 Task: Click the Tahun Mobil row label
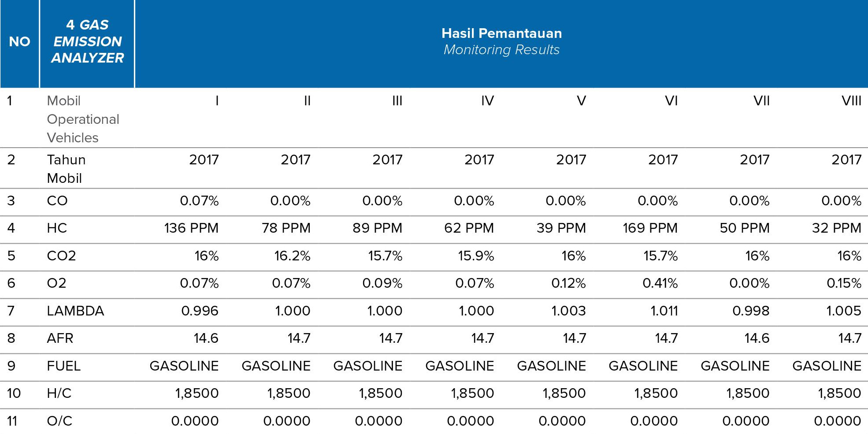click(x=66, y=169)
